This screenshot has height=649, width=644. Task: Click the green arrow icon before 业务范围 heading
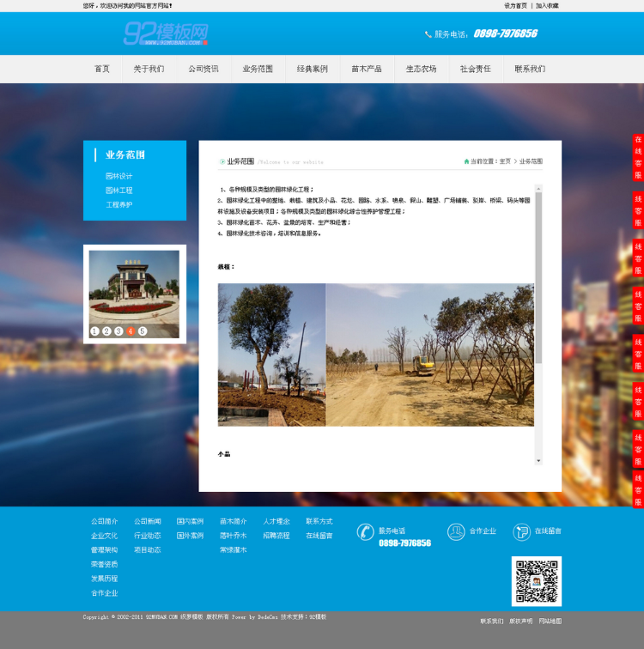pyautogui.click(x=222, y=161)
